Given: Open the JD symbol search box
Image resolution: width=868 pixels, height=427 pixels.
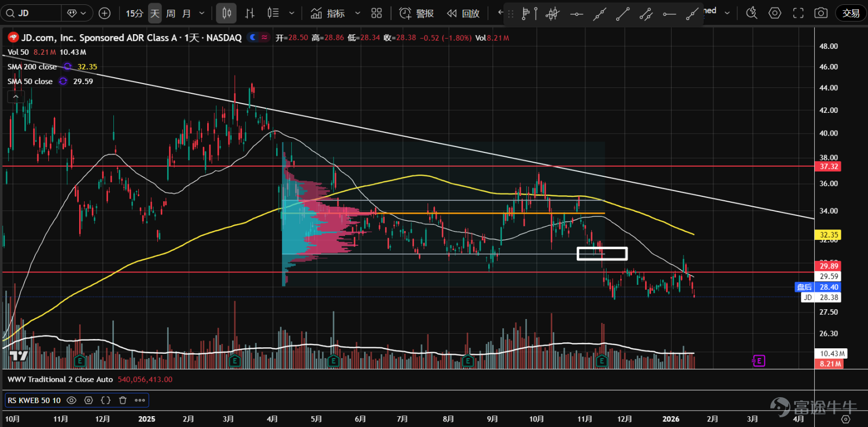Looking at the screenshot, I should point(31,13).
